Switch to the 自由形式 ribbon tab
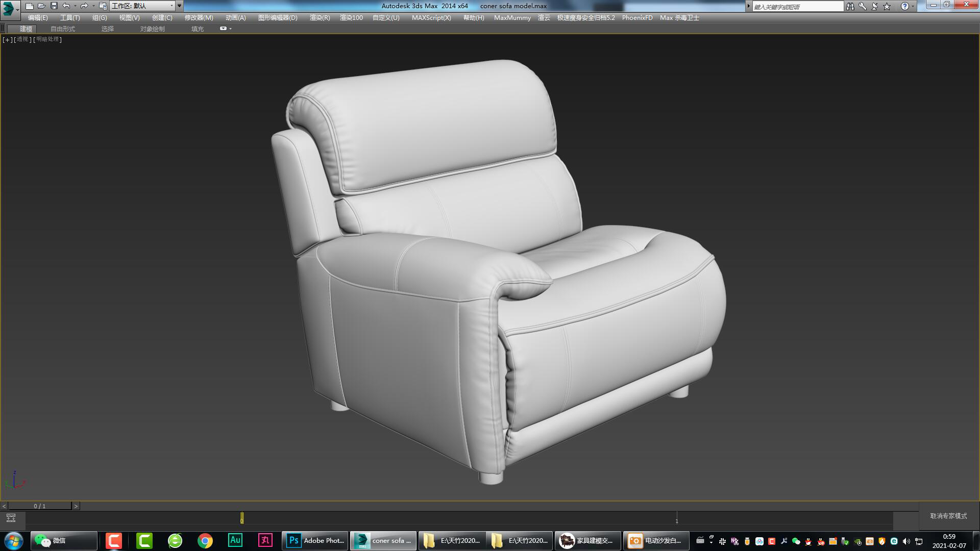 coord(61,29)
